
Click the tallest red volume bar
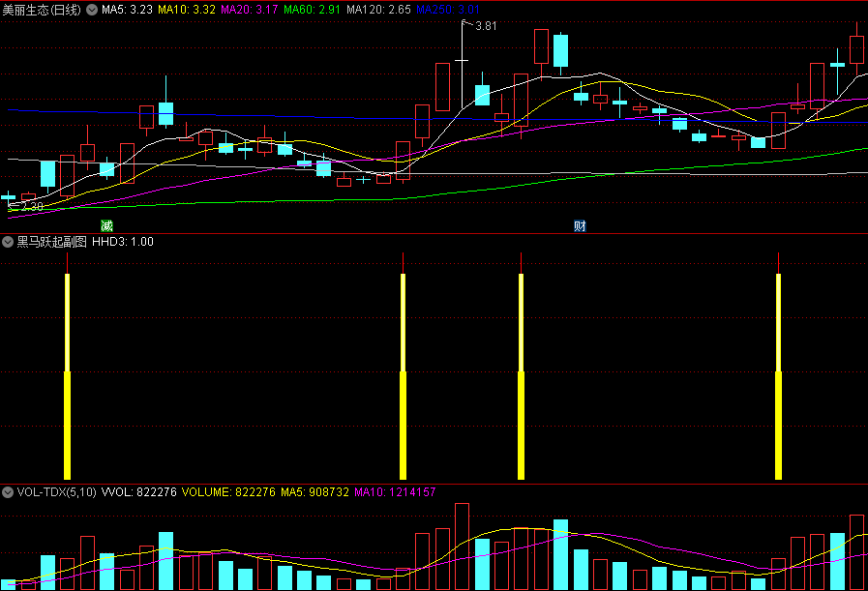click(x=462, y=547)
